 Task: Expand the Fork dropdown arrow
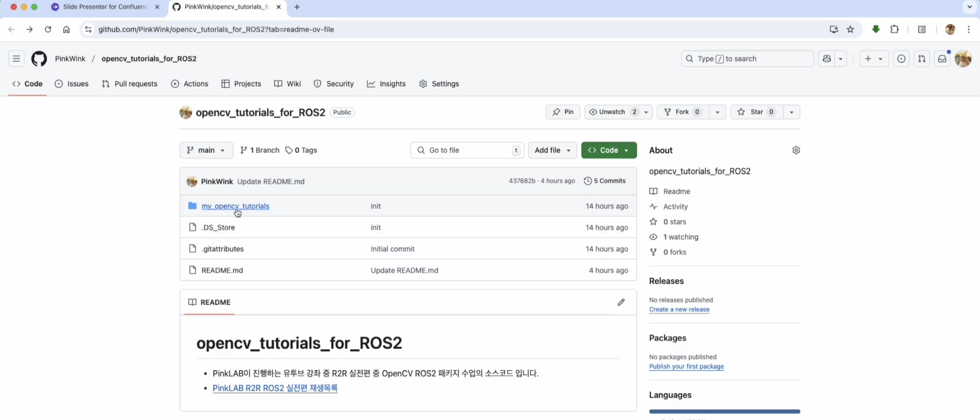[x=717, y=112]
